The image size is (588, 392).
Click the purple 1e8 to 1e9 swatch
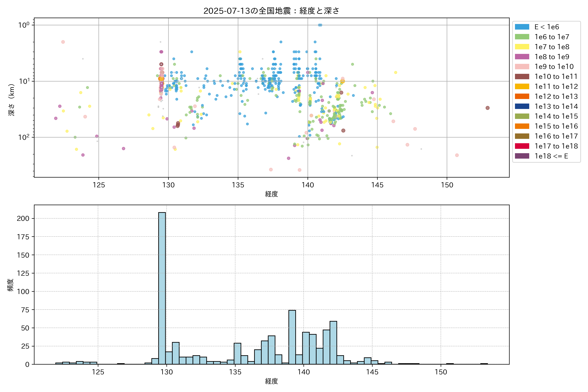522,57
